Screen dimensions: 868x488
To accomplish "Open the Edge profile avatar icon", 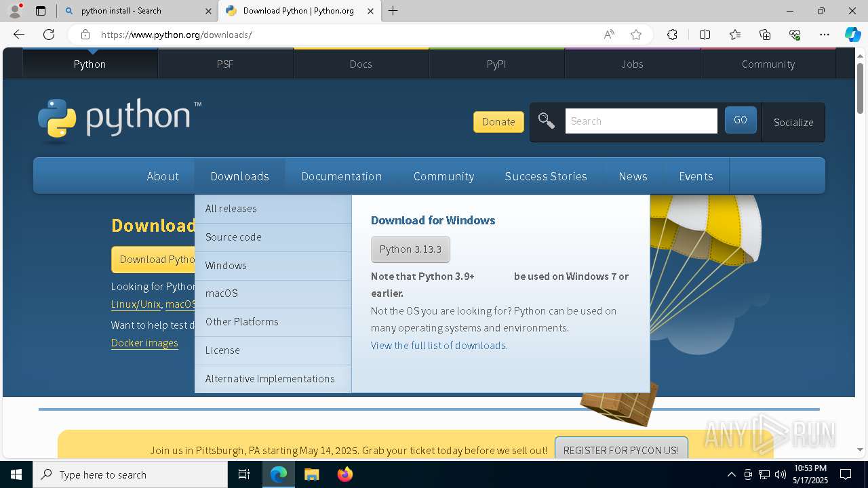I will (15, 11).
